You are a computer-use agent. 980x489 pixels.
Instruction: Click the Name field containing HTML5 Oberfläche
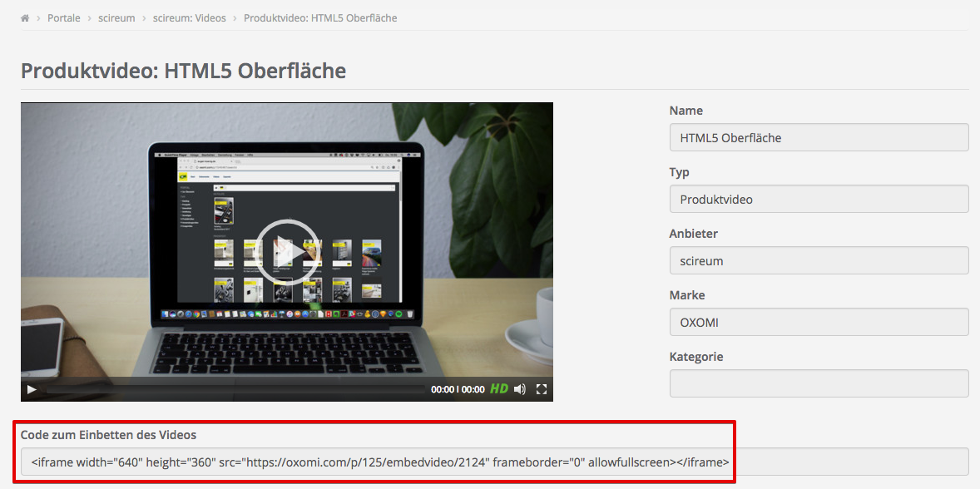(819, 138)
